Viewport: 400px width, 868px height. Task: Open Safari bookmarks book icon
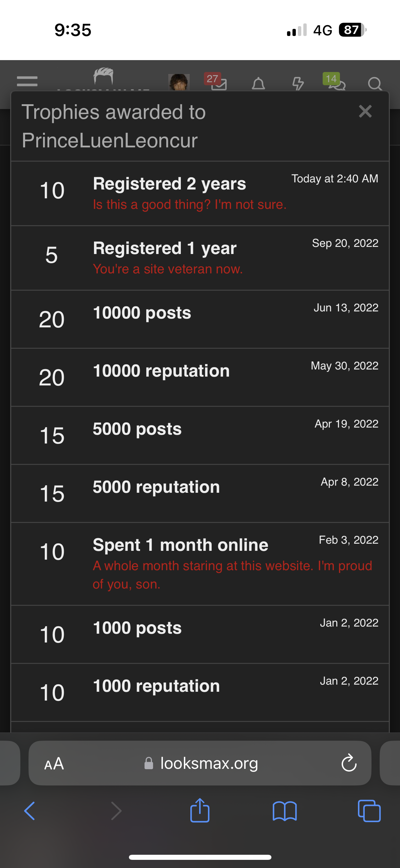285,811
